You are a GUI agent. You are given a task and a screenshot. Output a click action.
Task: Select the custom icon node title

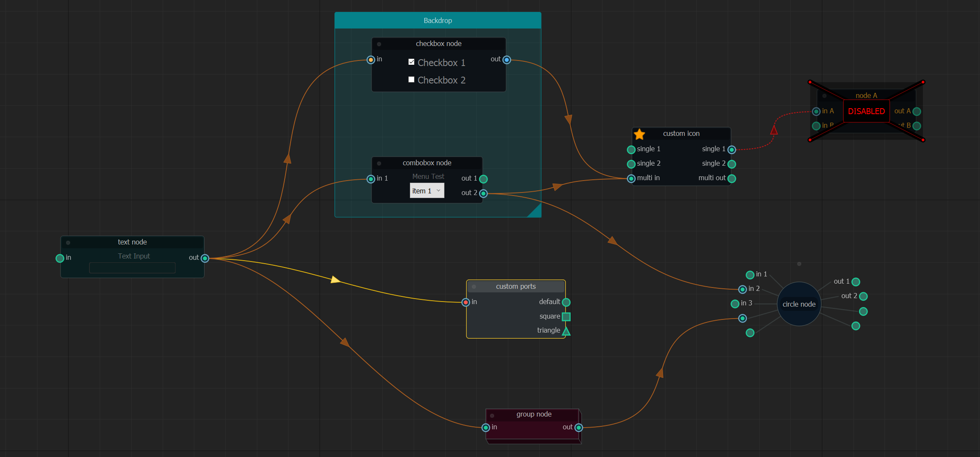click(x=681, y=134)
